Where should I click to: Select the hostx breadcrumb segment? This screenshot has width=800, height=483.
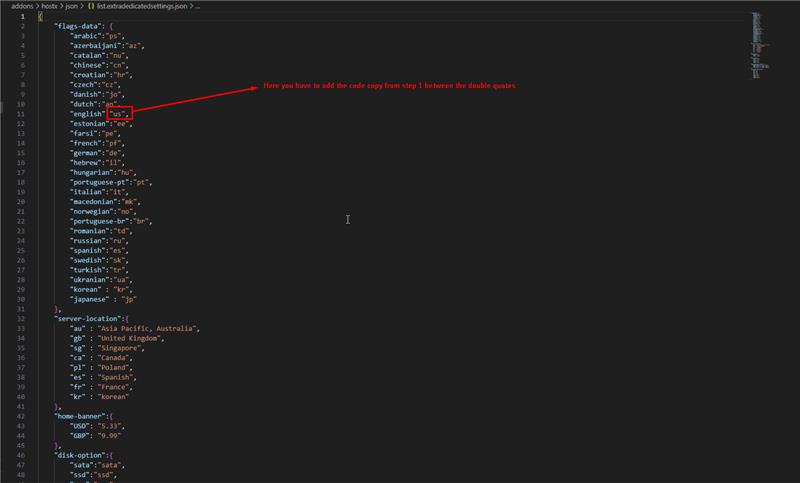click(x=50, y=5)
